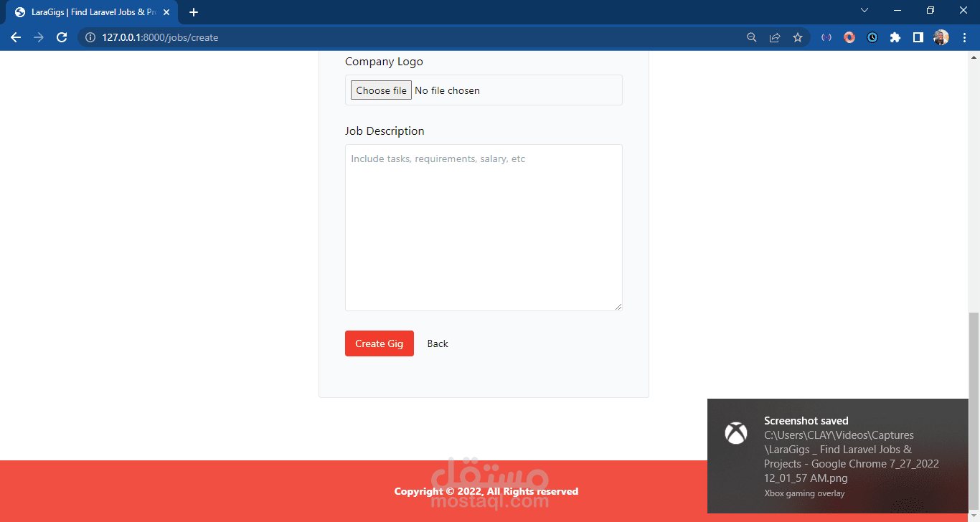The image size is (980, 522).
Task: Open the zoom magnifier icon in address bar
Action: 752,37
